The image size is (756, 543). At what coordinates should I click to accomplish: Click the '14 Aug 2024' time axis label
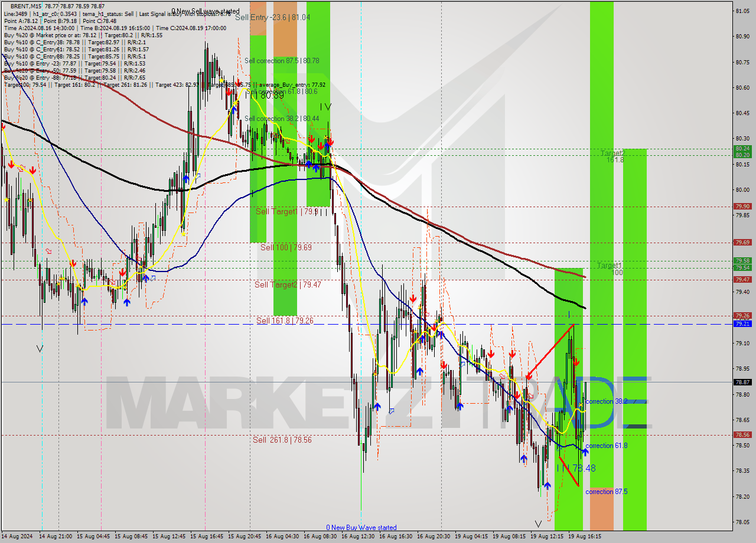17,537
